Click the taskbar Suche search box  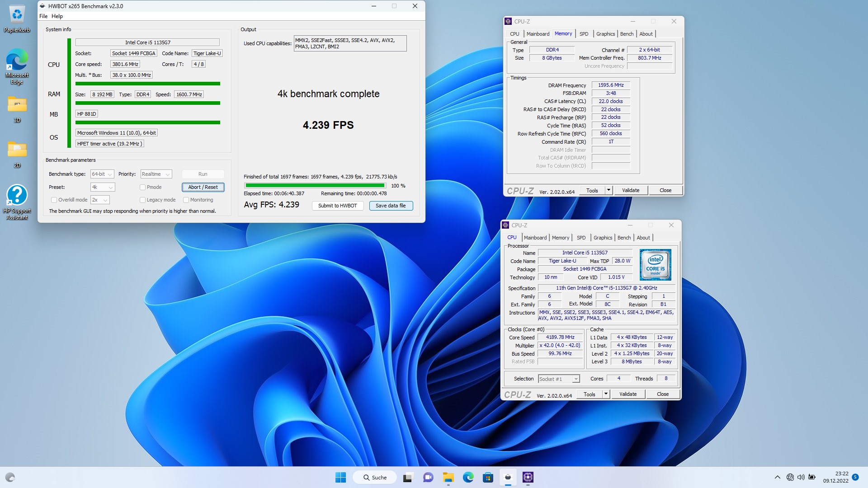click(375, 477)
